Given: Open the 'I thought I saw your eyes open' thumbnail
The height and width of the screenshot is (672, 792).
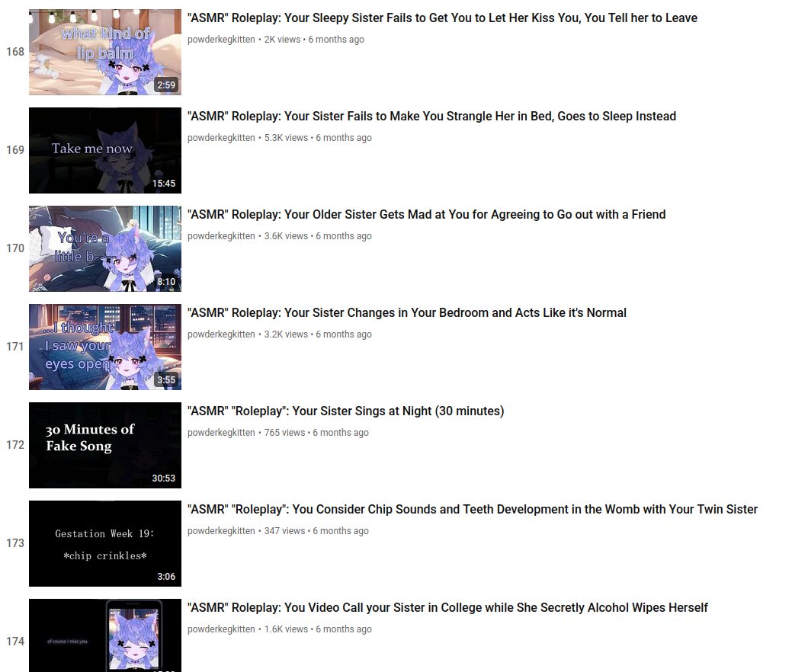Looking at the screenshot, I should [105, 347].
